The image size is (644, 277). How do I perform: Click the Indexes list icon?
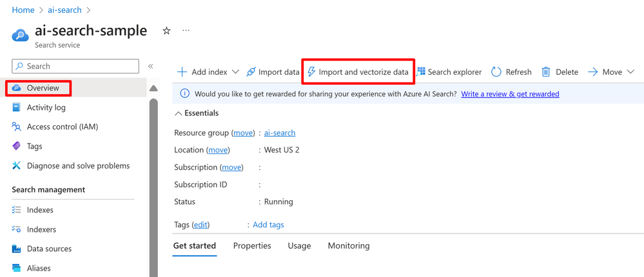[16, 210]
